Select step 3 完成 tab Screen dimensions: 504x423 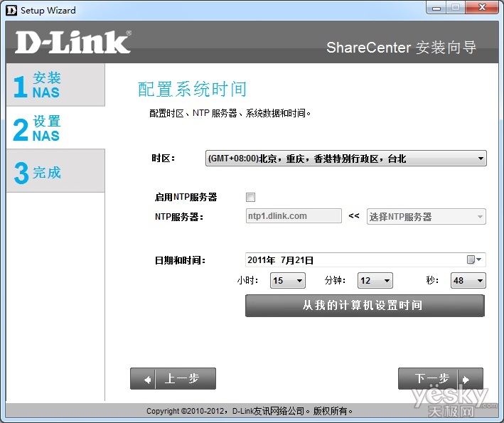click(x=55, y=171)
